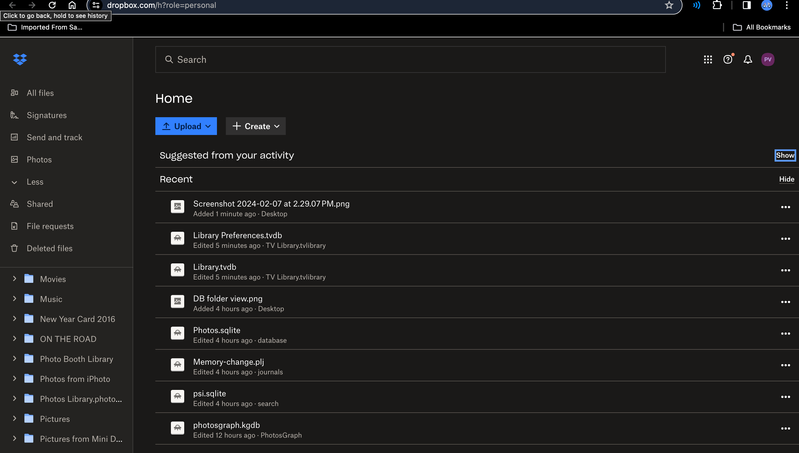Collapse sidebar with Less chevron

tap(14, 182)
